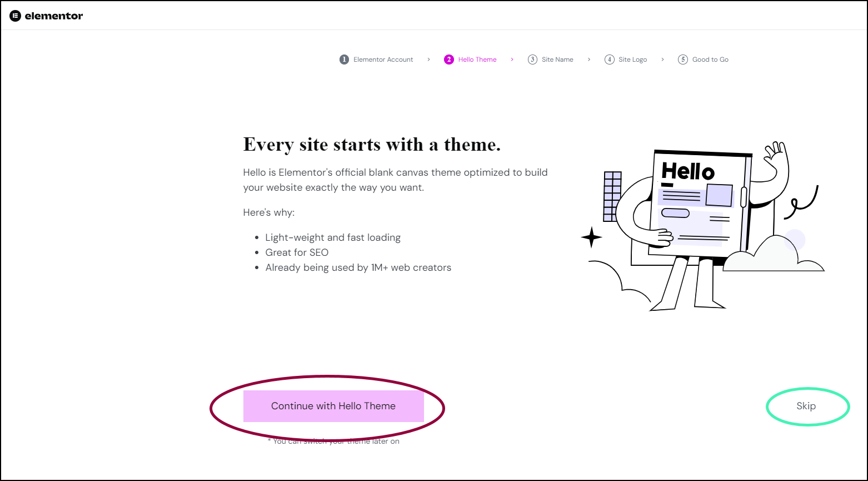Go to the Elementor Account step label
The height and width of the screenshot is (481, 868).
pyautogui.click(x=383, y=59)
